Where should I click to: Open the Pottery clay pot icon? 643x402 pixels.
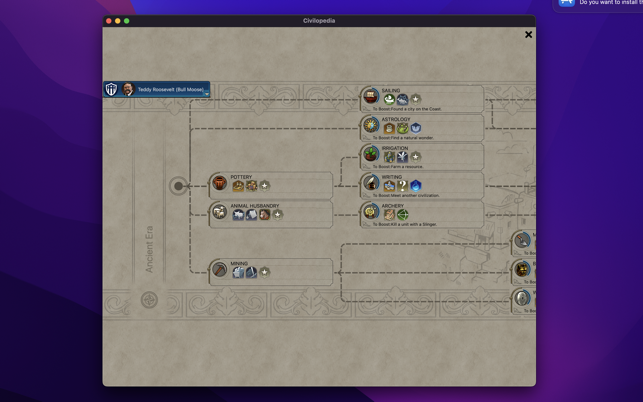[x=219, y=183]
